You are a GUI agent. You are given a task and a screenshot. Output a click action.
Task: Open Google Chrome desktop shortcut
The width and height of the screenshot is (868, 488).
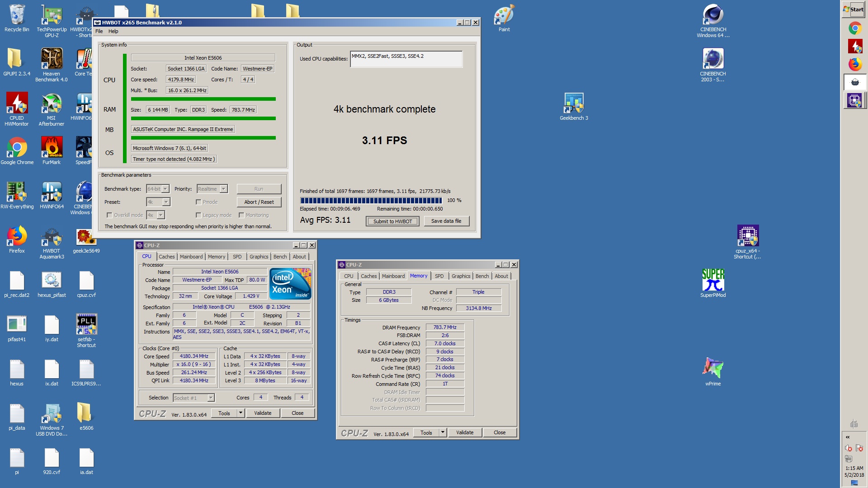(x=17, y=151)
